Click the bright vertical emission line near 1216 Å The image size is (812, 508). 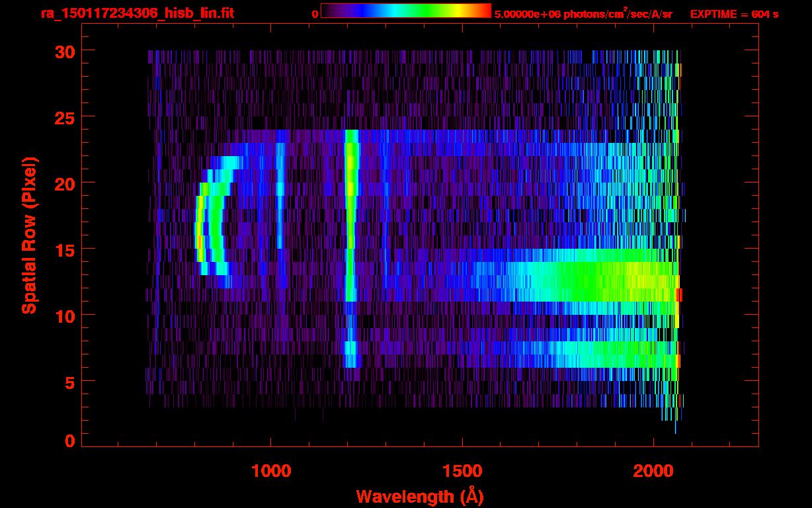coord(350,248)
